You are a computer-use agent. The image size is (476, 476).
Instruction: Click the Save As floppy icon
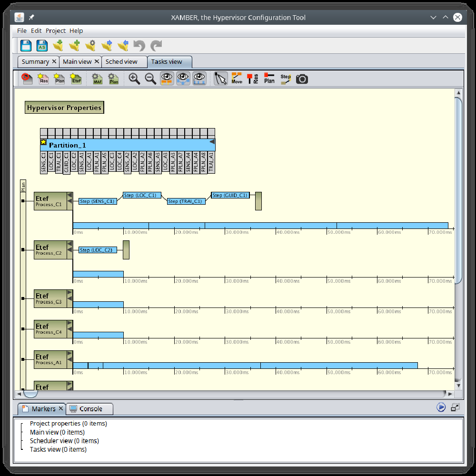[42, 46]
